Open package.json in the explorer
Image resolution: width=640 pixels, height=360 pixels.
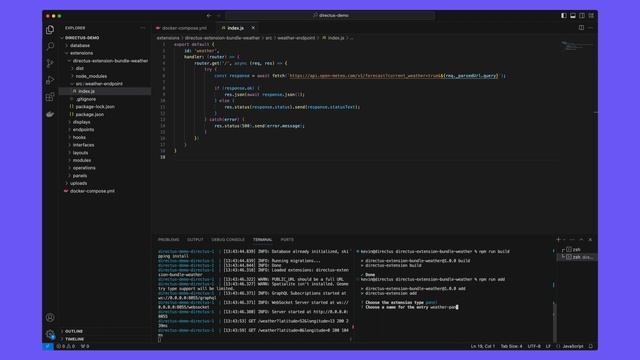(x=89, y=114)
